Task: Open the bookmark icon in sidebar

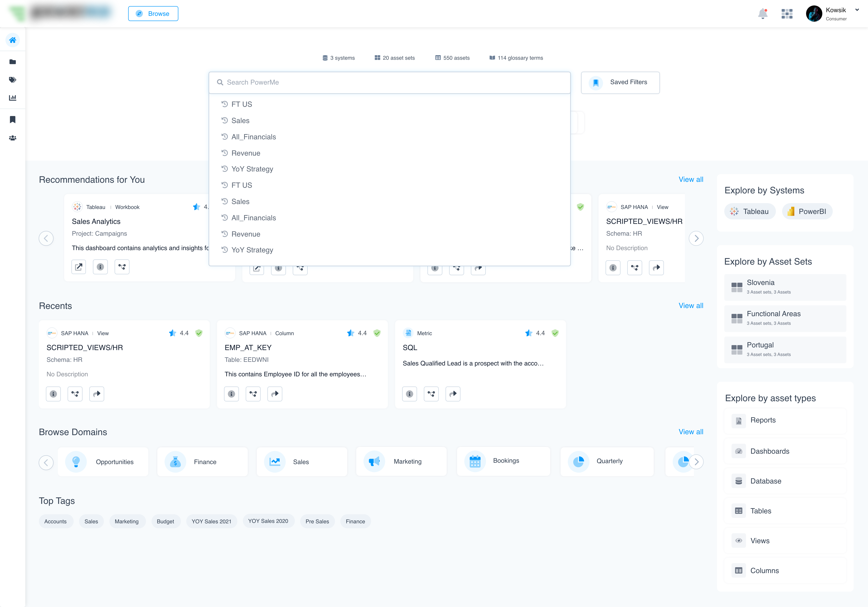Action: (x=12, y=119)
